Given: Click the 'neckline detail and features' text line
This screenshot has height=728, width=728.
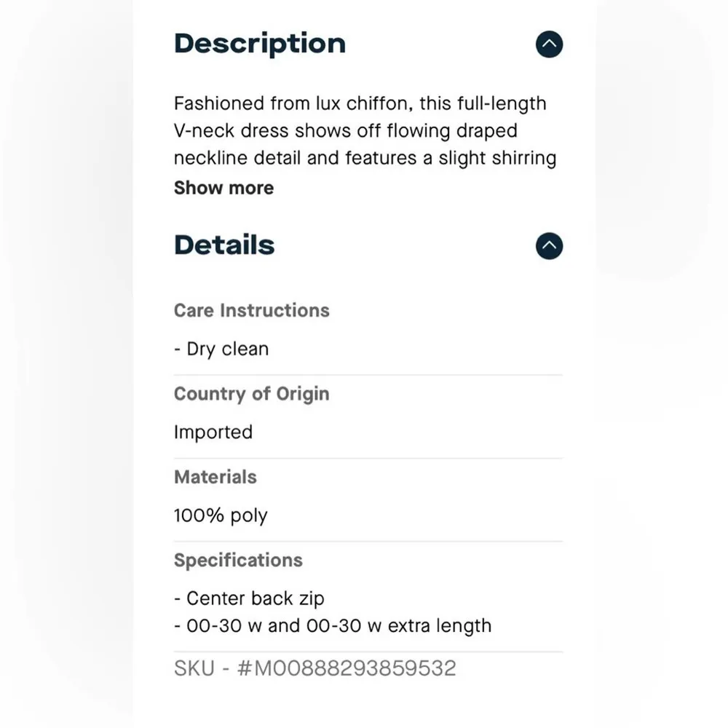Looking at the screenshot, I should (x=365, y=159).
